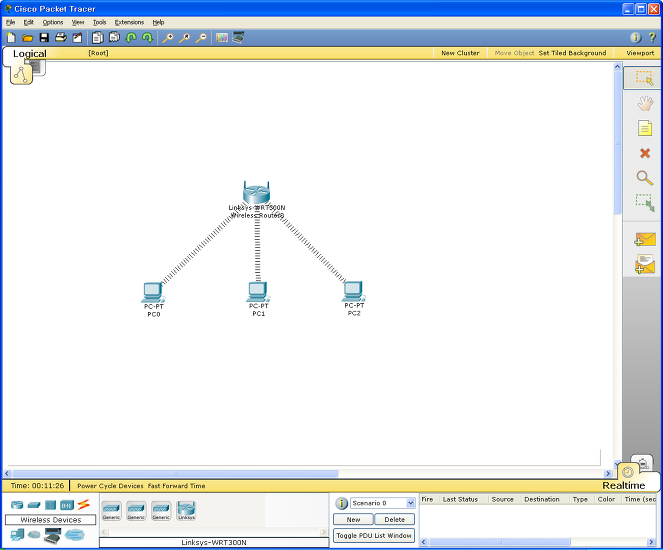
Task: Choose the Custom Made Devices category
Action: coord(52,536)
